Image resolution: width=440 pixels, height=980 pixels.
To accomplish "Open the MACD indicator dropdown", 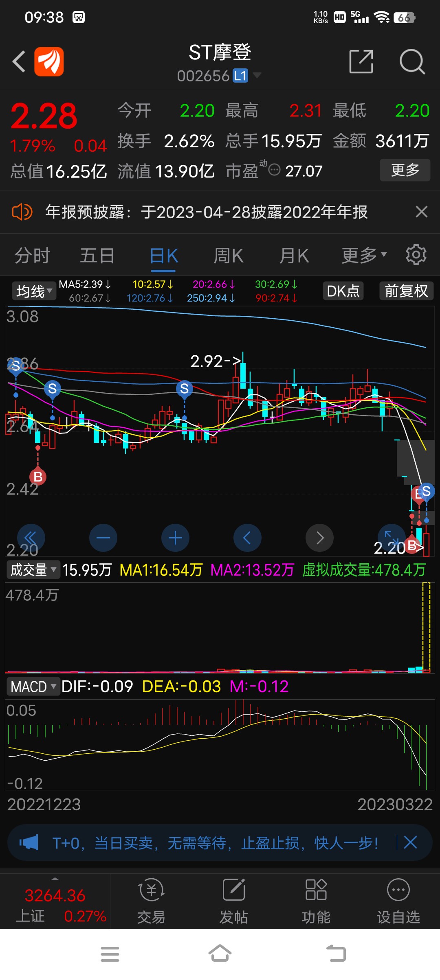I will [x=33, y=687].
